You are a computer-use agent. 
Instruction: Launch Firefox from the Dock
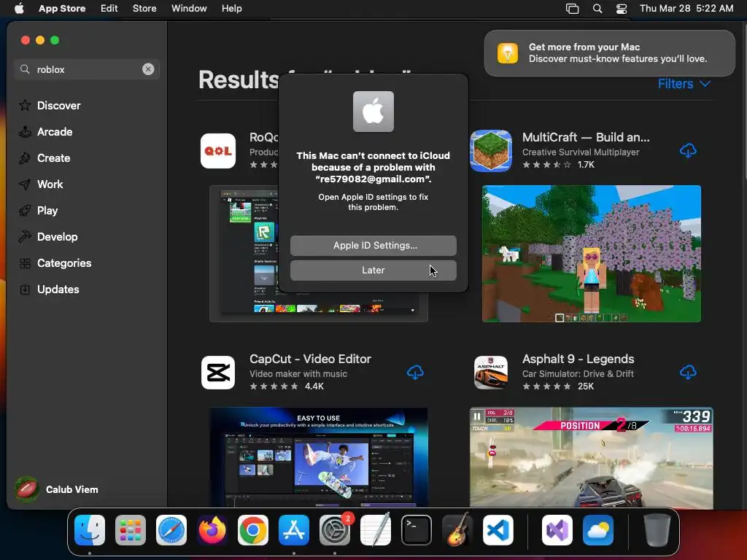212,530
